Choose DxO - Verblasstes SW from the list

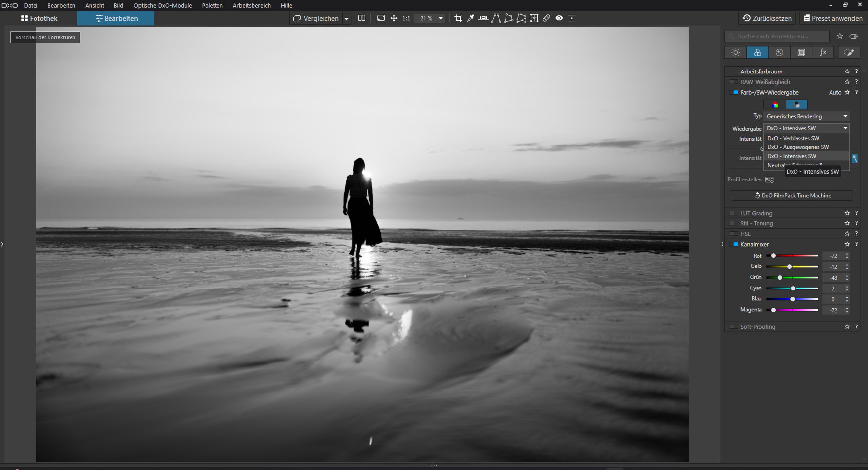(x=793, y=138)
